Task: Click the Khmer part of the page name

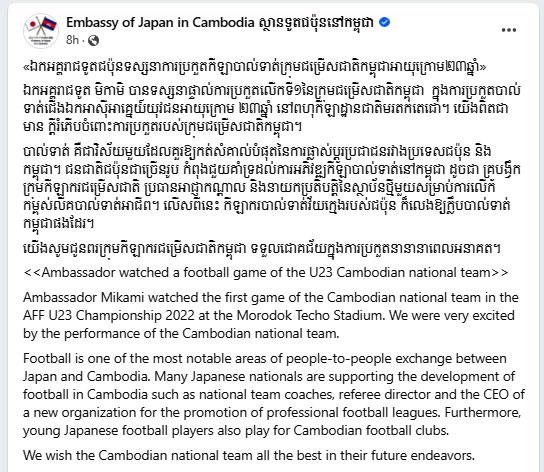Action: [x=316, y=23]
